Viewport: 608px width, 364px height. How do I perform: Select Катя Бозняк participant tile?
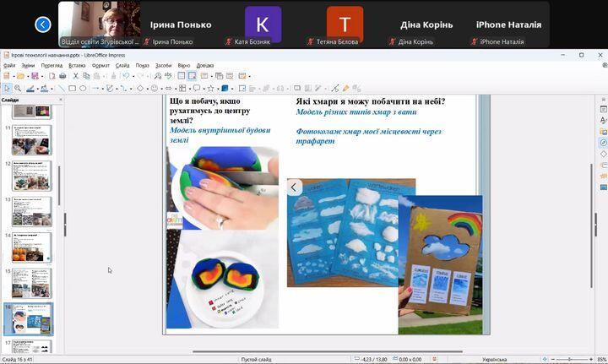[263, 24]
